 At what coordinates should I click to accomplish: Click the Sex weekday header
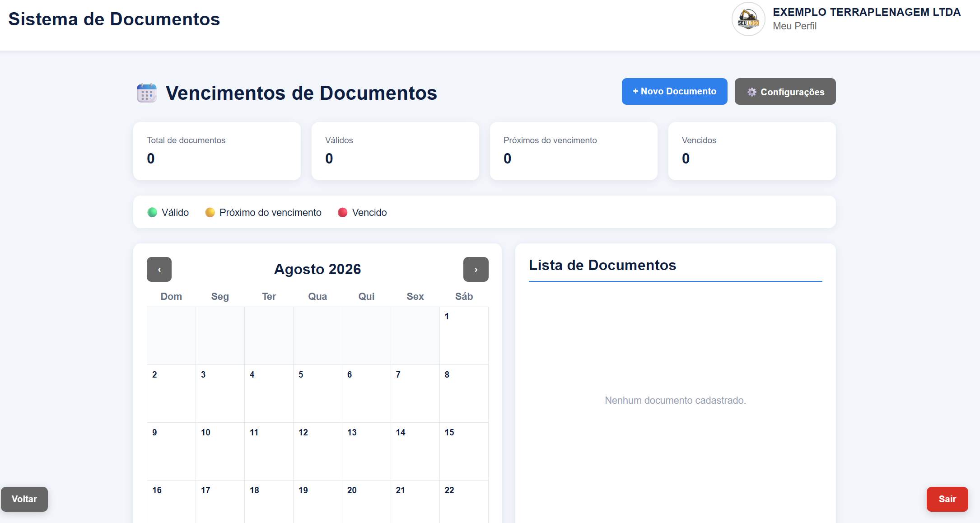(x=415, y=297)
